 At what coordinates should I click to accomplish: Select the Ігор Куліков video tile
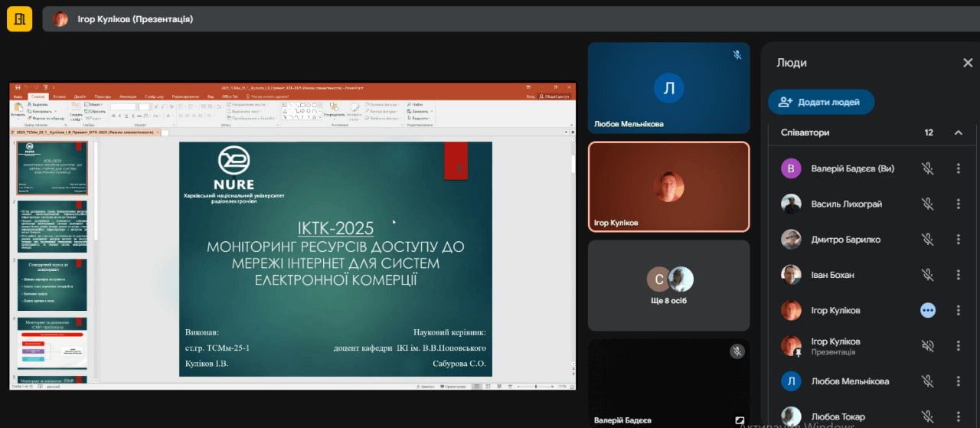click(668, 187)
